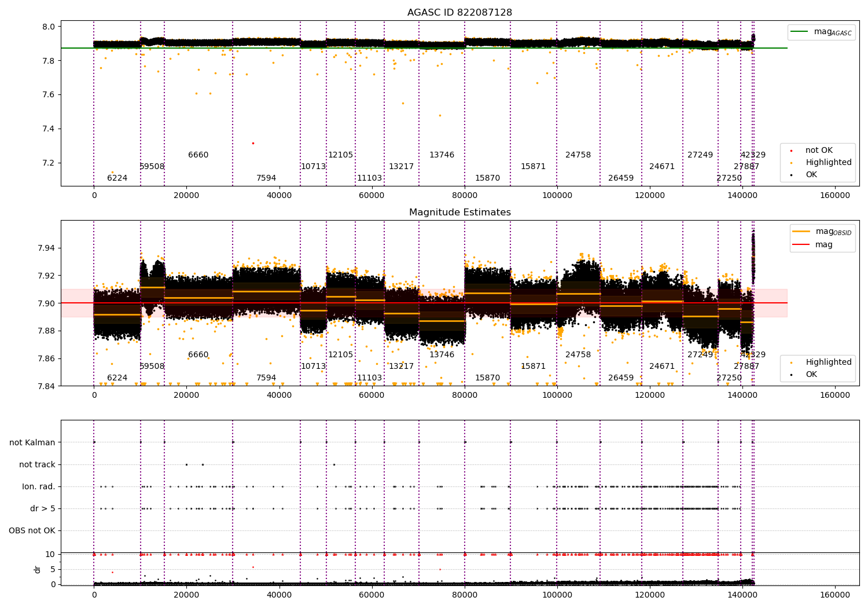Select OBSID label 13217 in the top plot
868x608 pixels.
tap(401, 167)
